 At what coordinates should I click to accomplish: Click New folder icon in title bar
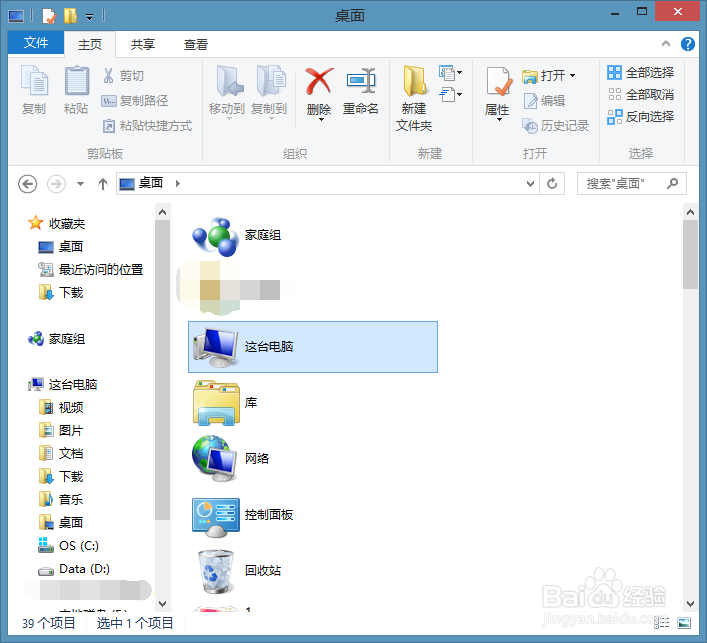(x=70, y=16)
